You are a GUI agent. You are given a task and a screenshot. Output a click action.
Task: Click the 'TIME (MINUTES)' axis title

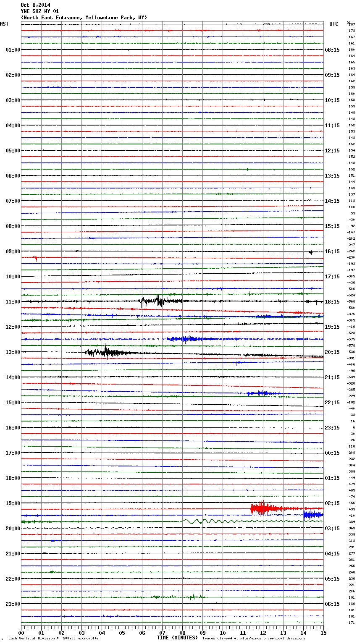pyautogui.click(x=177, y=638)
